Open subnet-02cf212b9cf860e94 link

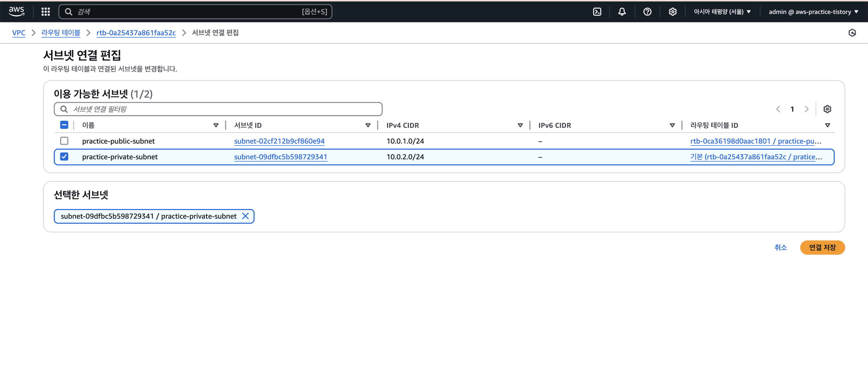pyautogui.click(x=279, y=141)
